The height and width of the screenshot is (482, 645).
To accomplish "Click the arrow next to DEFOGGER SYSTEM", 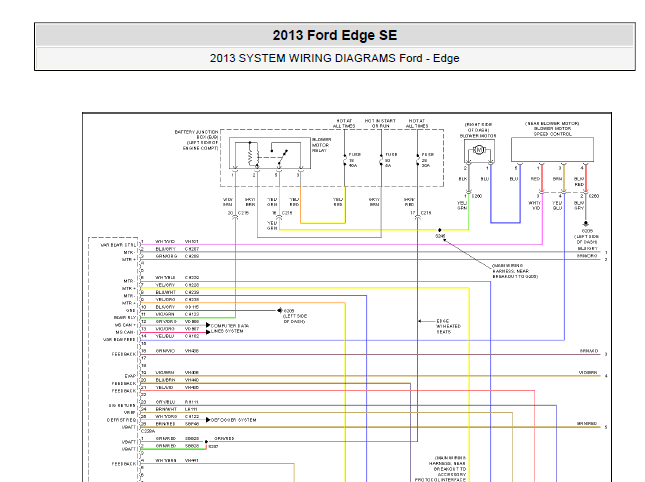I will coord(208,420).
